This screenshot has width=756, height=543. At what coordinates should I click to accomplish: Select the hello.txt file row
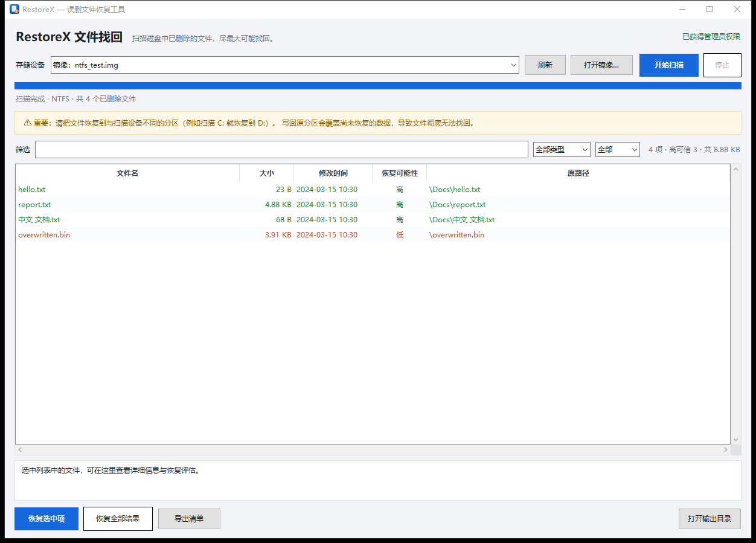pos(373,190)
